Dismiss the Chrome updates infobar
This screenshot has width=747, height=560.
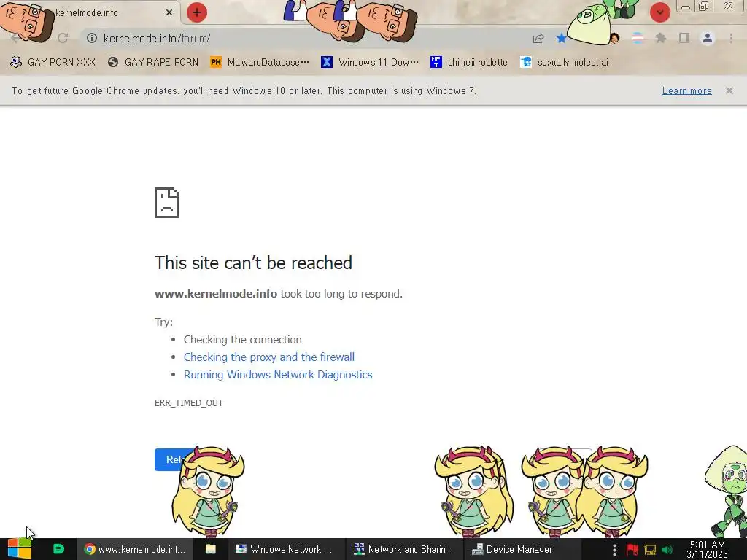pos(729,90)
